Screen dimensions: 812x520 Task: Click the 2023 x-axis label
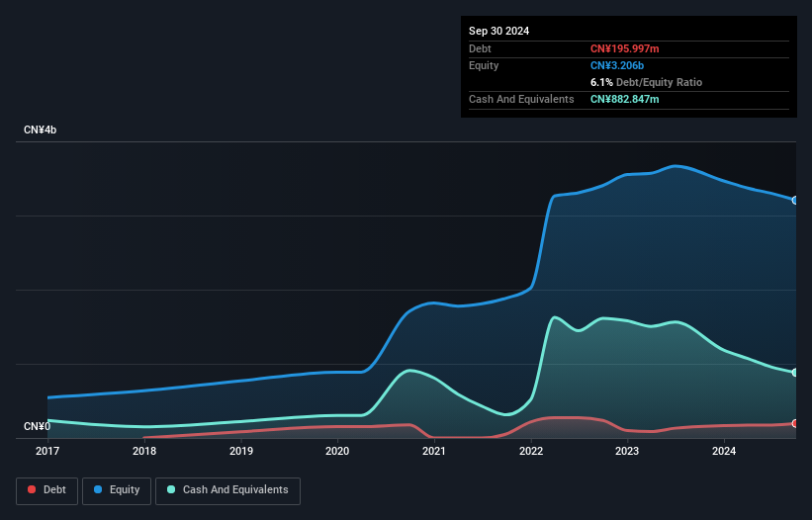pos(627,451)
